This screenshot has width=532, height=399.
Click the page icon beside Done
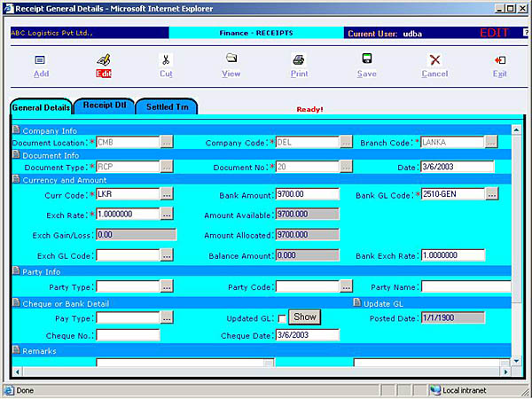coord(9,390)
